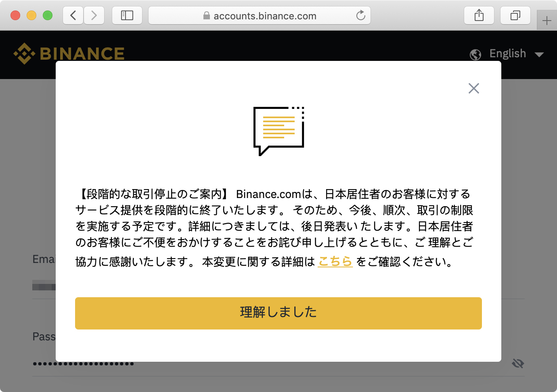
Task: Dismiss the notice with the X
Action: pyautogui.click(x=473, y=88)
